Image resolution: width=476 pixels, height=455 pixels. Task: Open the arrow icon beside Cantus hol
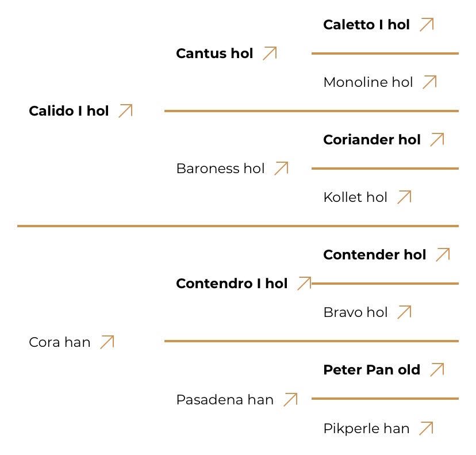[x=270, y=53]
